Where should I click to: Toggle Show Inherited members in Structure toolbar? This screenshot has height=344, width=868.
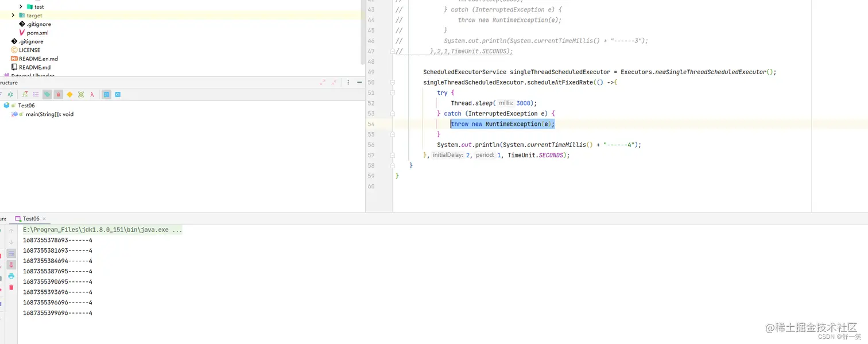(x=25, y=94)
